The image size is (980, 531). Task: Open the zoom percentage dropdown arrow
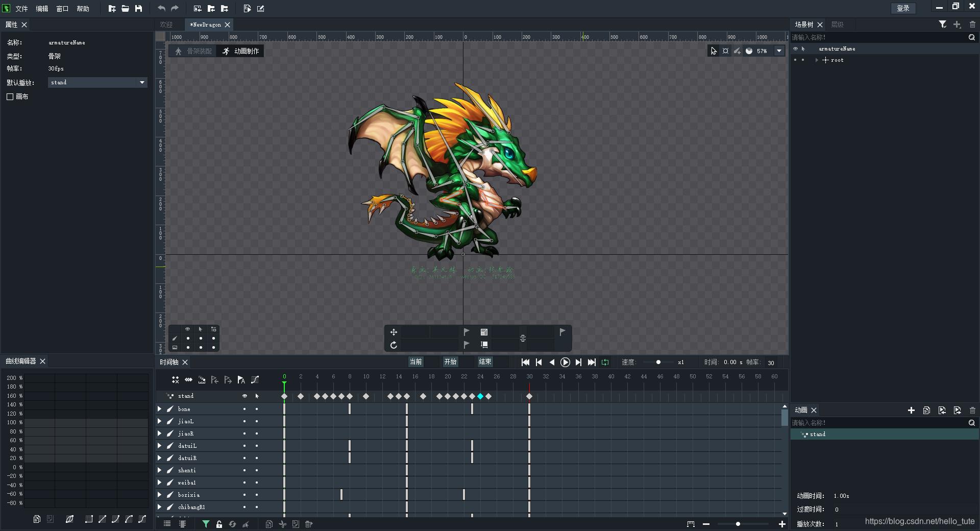[x=779, y=51]
